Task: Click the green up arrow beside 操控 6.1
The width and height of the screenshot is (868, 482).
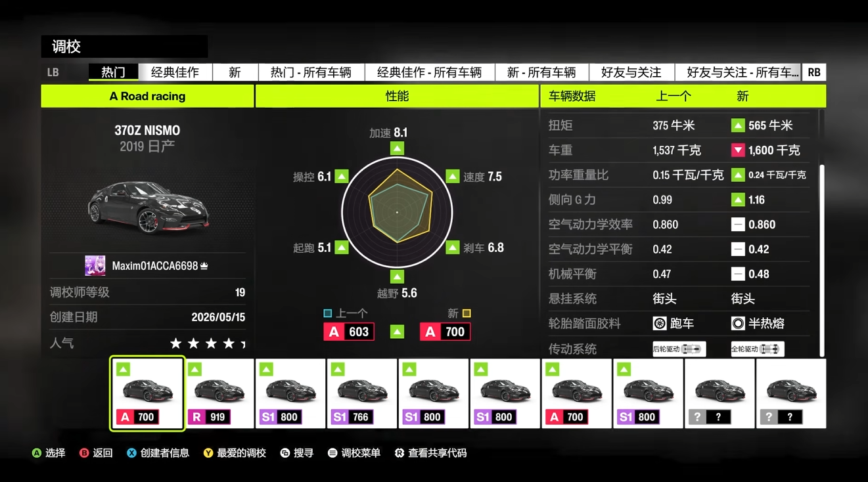Action: pos(342,176)
